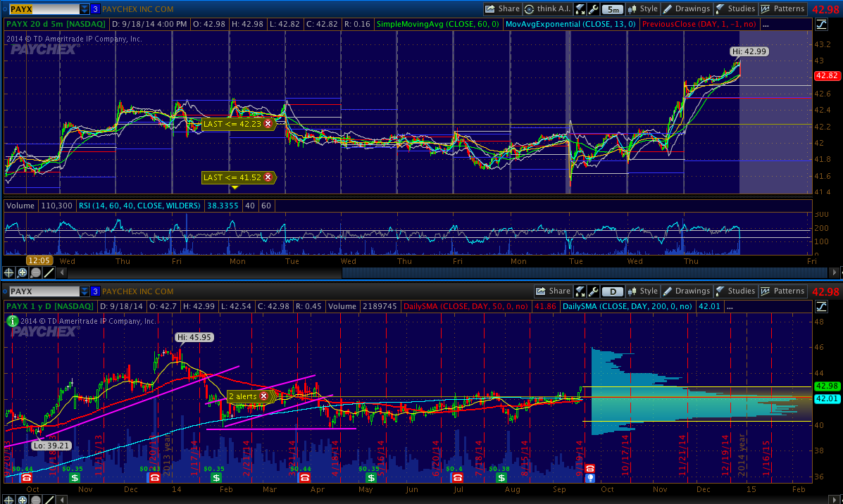Click the crosshair pan tool icon
The height and width of the screenshot is (504, 843).
[x=8, y=272]
